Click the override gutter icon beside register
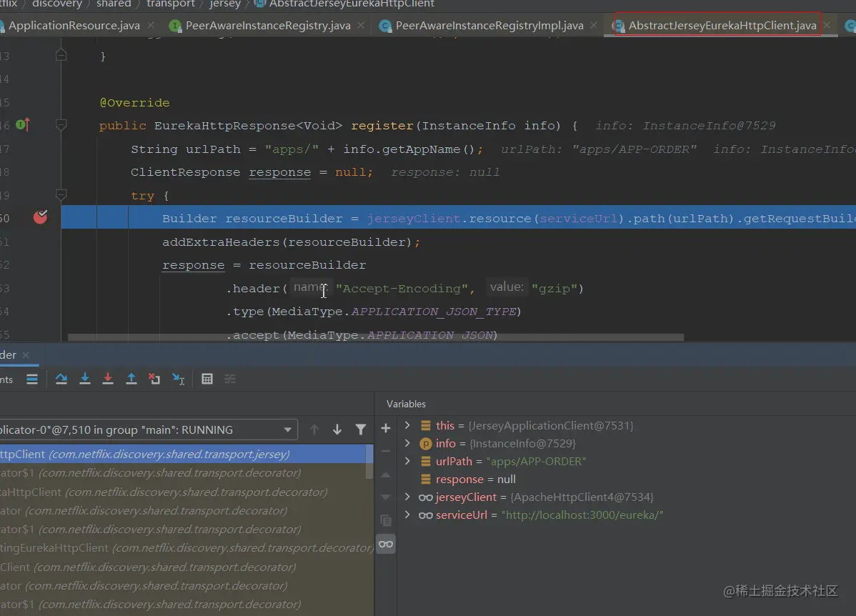Image resolution: width=856 pixels, height=616 pixels. coord(22,125)
